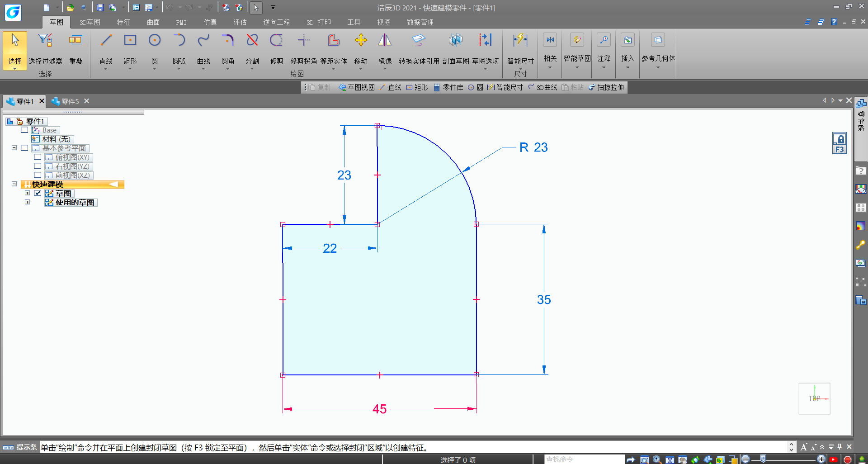Screen dimensions: 868x464
Task: Click the zoom-in plus button
Action: 821,459
